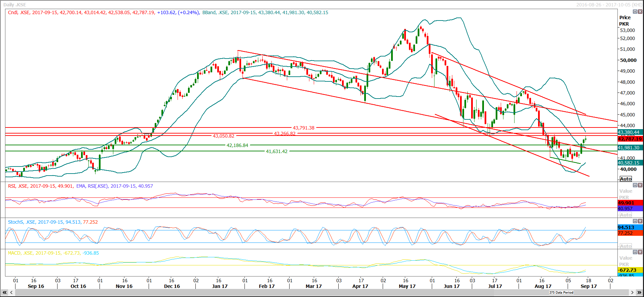This screenshot has height=297, width=644.
Task: Click the 275 Data Period scrollbar thumb
Action: 561,293
